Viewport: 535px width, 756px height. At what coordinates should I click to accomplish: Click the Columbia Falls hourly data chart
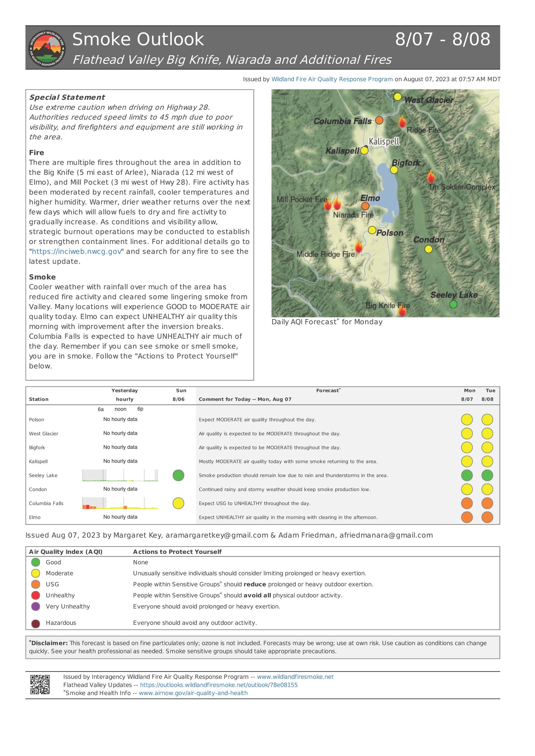120,503
